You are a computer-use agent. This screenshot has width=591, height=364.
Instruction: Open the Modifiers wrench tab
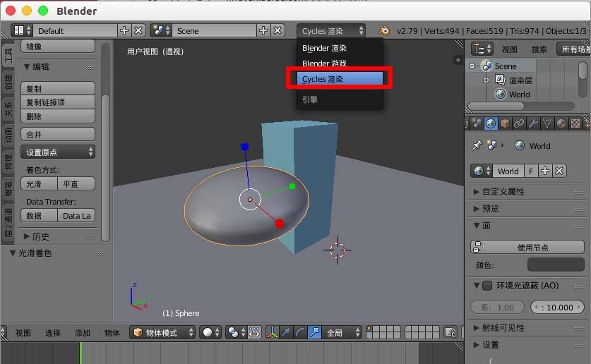tap(533, 123)
